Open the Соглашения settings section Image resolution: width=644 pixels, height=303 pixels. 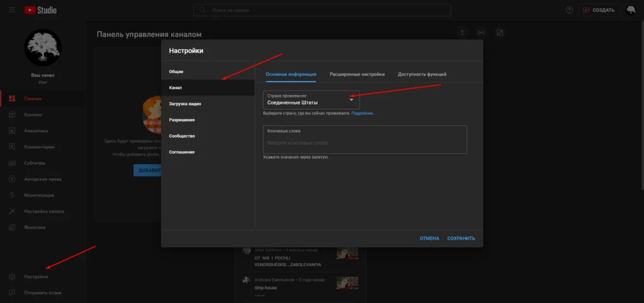point(208,152)
